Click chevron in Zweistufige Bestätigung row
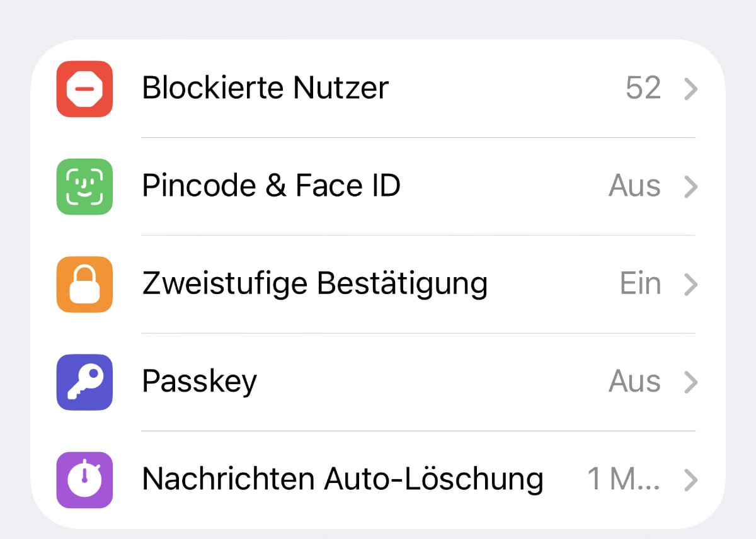 click(x=691, y=285)
